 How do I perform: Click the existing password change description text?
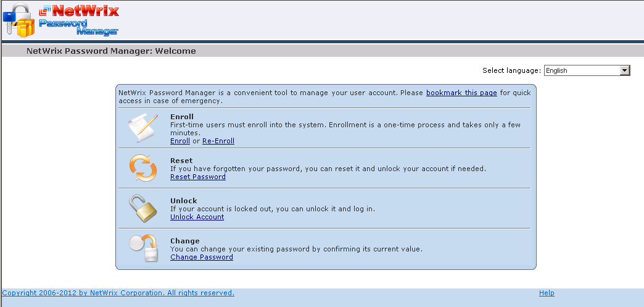click(x=297, y=249)
